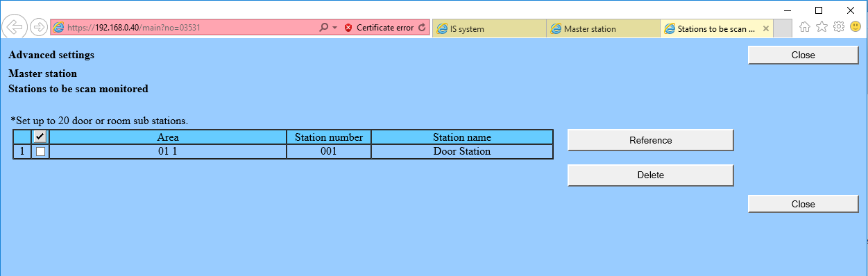Image resolution: width=868 pixels, height=276 pixels.
Task: Open the address bar dropdown arrow
Action: point(335,28)
